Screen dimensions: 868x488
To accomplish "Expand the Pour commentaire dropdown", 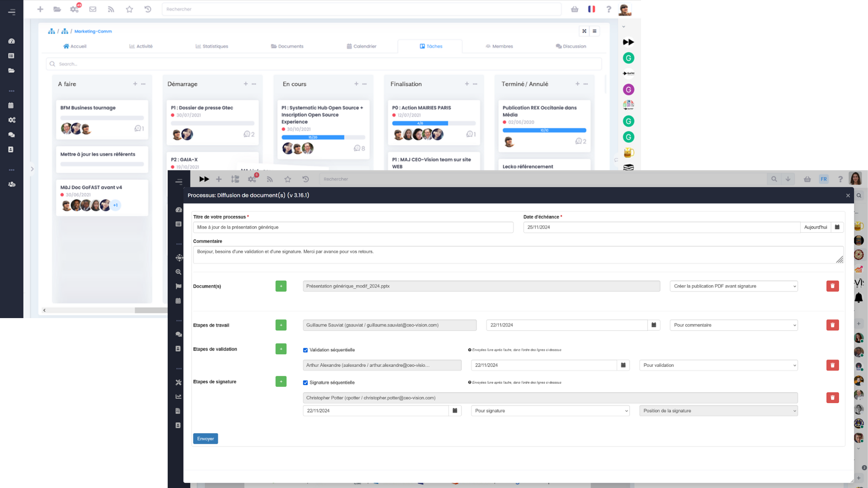I will [x=733, y=325].
